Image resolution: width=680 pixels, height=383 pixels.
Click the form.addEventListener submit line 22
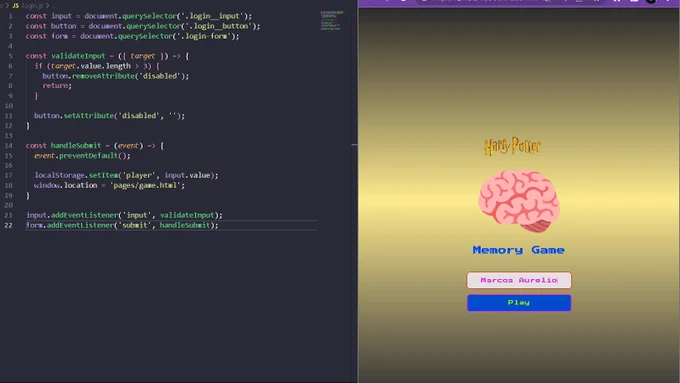click(x=122, y=225)
